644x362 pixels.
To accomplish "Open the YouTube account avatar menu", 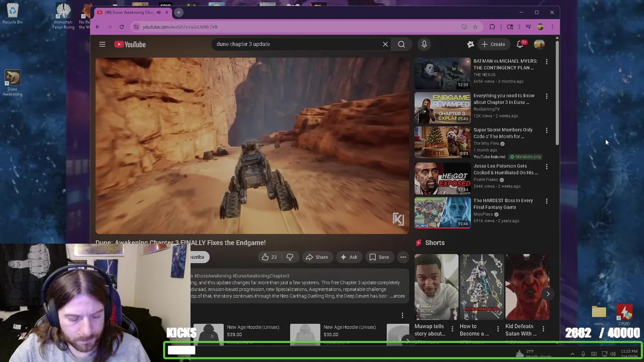I will click(x=539, y=44).
